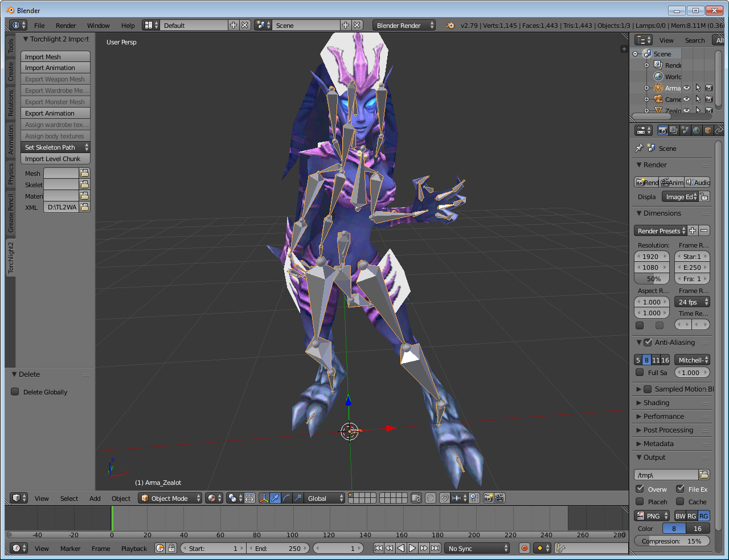The image size is (729, 560).
Task: Enable the Placeholders checkbox
Action: click(x=640, y=501)
